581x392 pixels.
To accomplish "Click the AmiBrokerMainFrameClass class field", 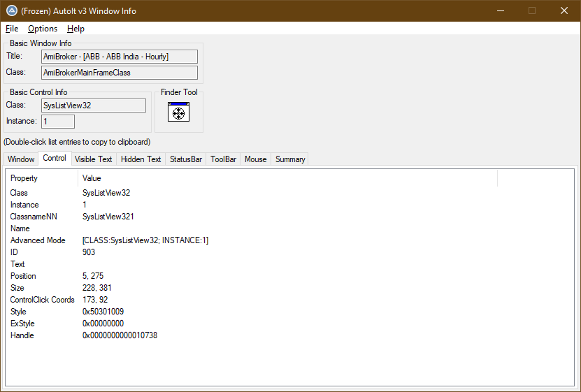I will (120, 73).
